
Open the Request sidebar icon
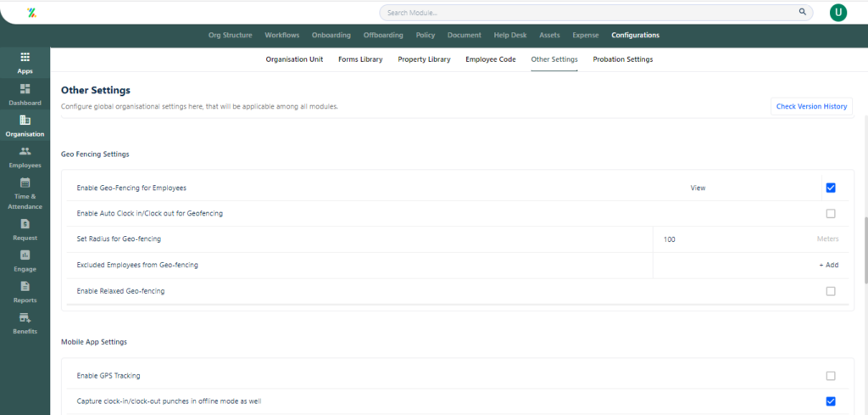[25, 224]
